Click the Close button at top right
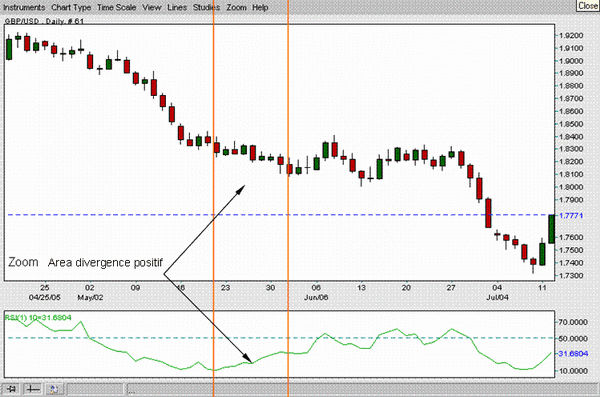Screen dimensions: 600x397 (588, 5)
